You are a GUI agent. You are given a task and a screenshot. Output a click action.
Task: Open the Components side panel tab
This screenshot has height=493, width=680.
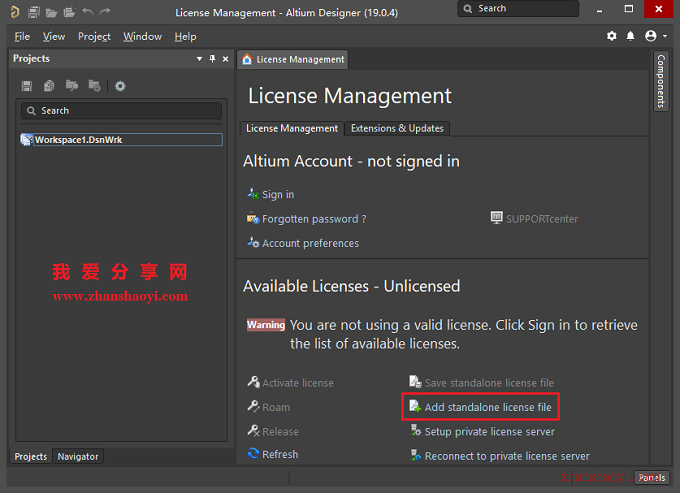pyautogui.click(x=661, y=81)
